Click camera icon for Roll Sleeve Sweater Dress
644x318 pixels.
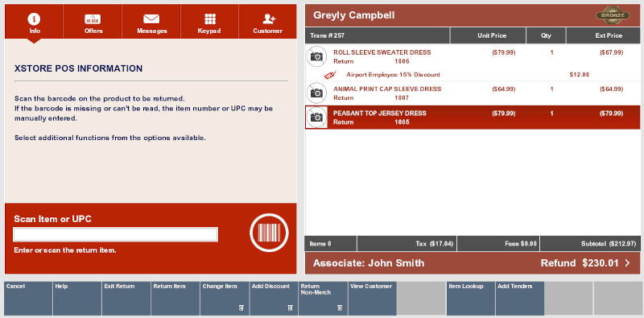tap(316, 56)
